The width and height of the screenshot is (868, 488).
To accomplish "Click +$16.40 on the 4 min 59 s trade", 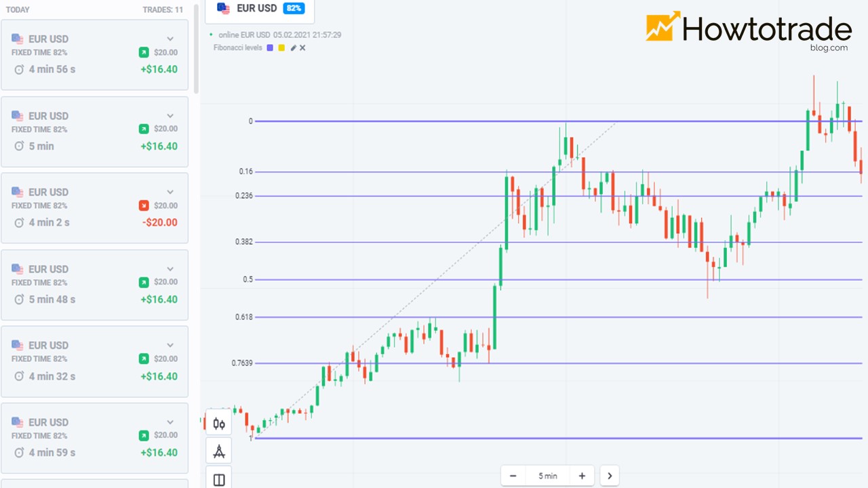I will [159, 452].
